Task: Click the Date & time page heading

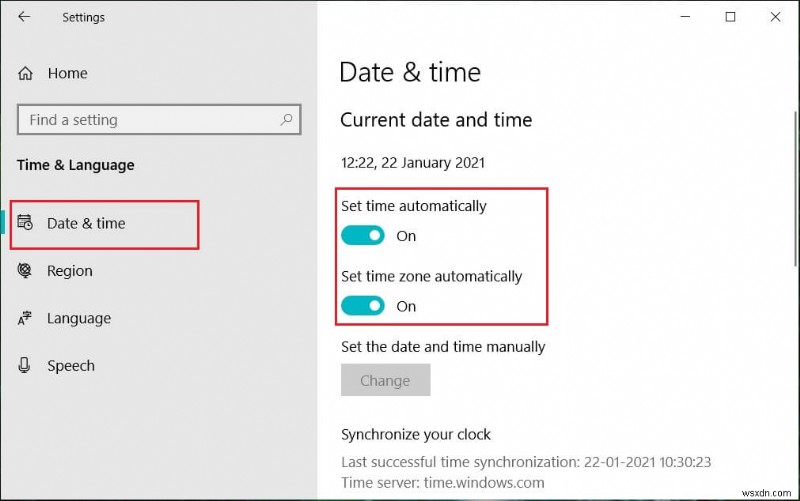Action: pos(410,72)
